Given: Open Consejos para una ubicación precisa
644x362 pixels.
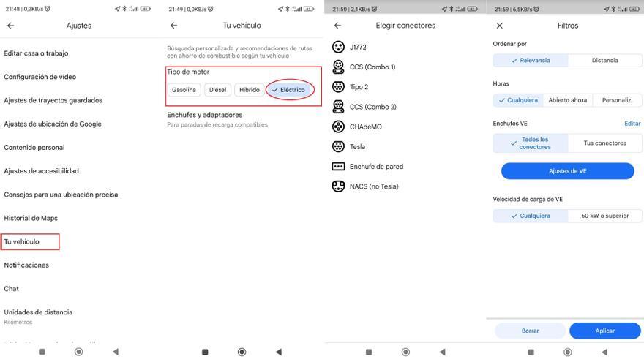Looking at the screenshot, I should pyautogui.click(x=61, y=195).
